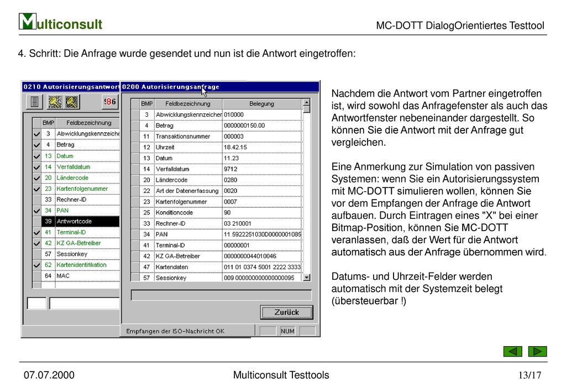
Task: Click Belegung column header in 0200 window
Action: pos(261,104)
